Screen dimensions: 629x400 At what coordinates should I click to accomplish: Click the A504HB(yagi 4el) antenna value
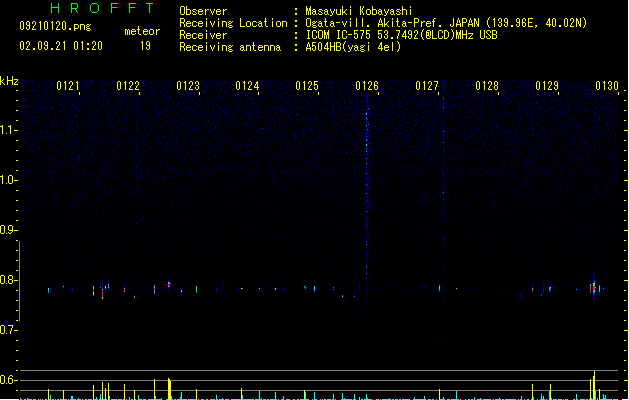(353, 47)
